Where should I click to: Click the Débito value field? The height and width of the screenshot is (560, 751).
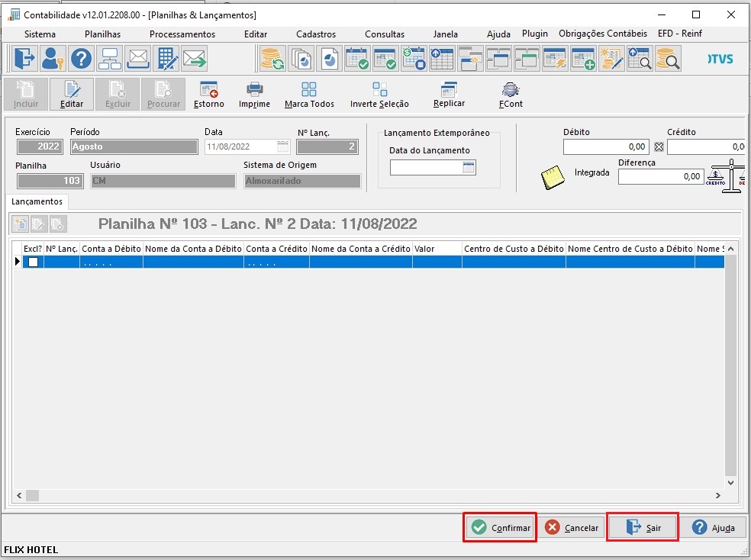click(606, 147)
